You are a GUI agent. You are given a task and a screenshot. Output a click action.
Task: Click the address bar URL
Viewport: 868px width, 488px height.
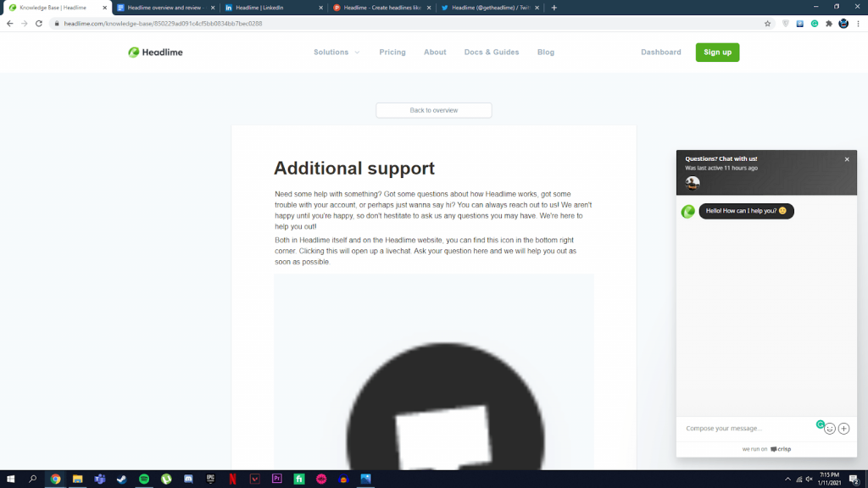click(164, 24)
